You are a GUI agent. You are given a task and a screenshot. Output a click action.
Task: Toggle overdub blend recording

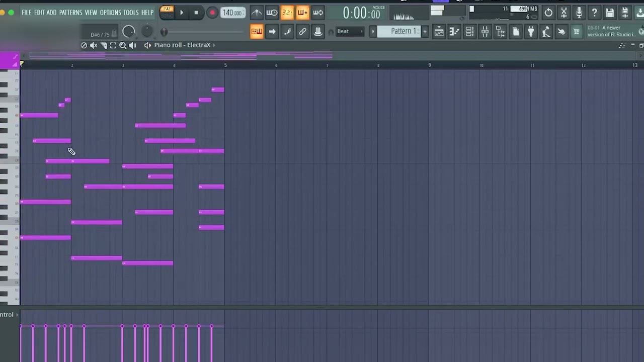302,13
